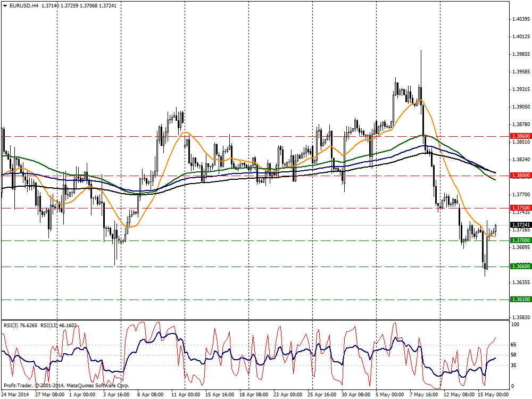Select the 1.37500 red level label
532x399 pixels.
click(520, 208)
